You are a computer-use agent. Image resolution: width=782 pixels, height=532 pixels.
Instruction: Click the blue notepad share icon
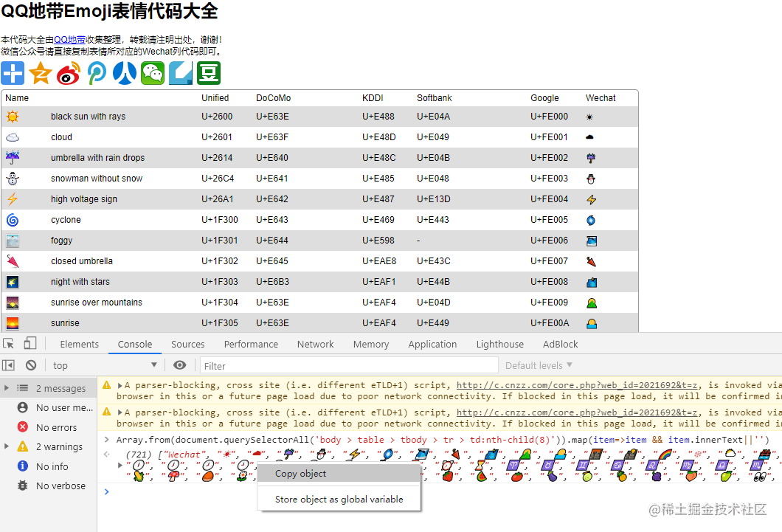point(181,73)
